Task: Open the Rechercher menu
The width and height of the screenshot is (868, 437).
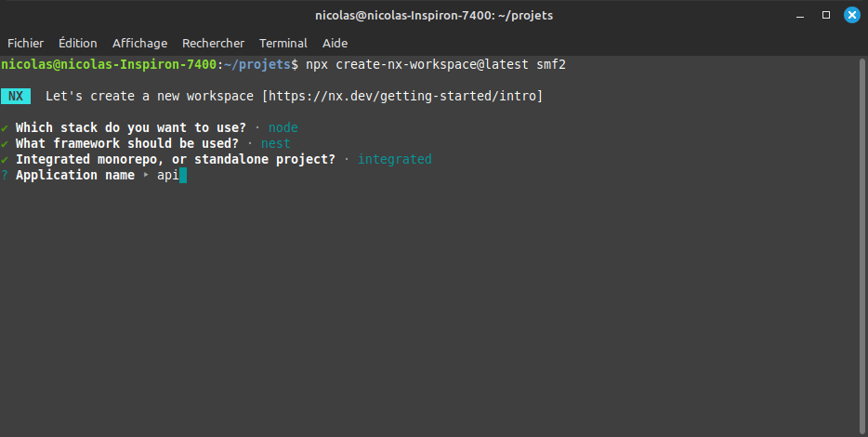Action: click(x=213, y=43)
